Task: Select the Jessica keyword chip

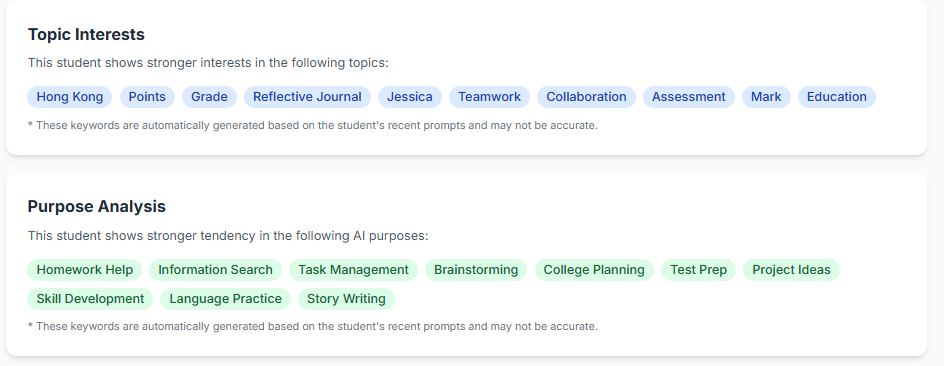Action: point(409,97)
